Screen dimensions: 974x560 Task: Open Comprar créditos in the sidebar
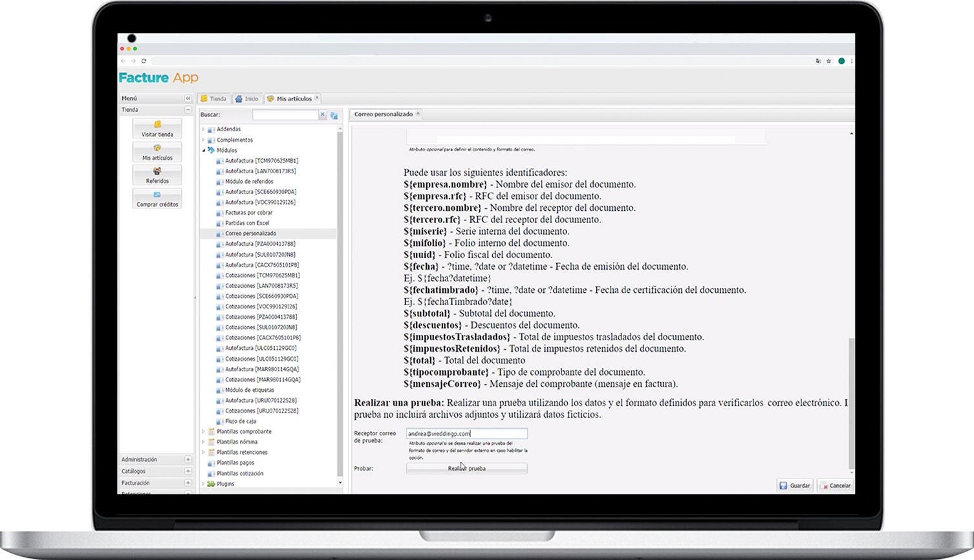pos(157,199)
